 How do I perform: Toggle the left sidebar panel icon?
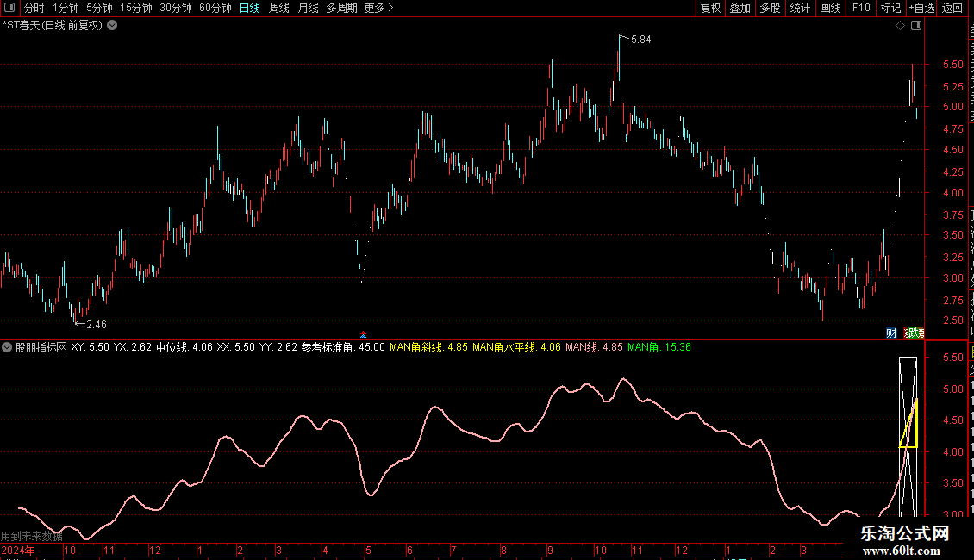click(9, 8)
